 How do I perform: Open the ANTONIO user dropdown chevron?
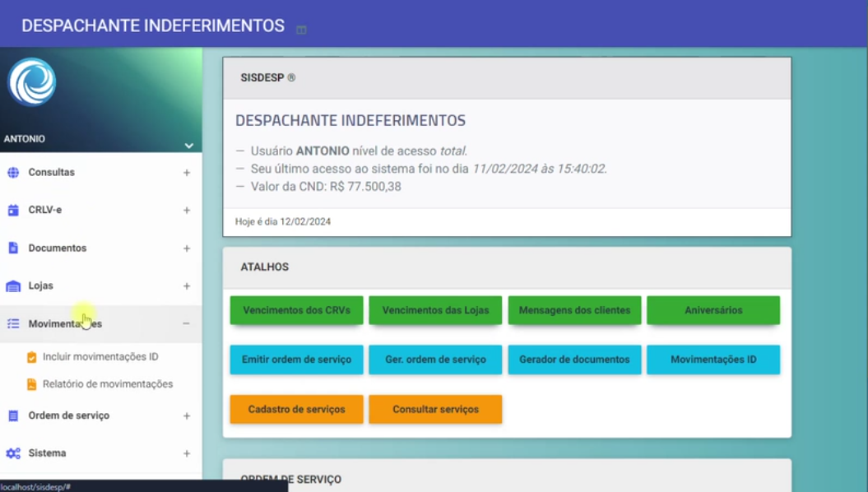(188, 146)
